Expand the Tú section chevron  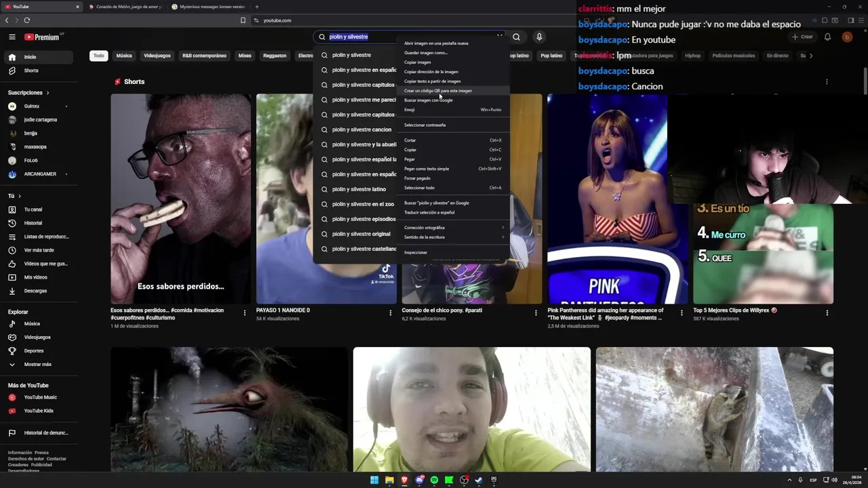click(19, 196)
